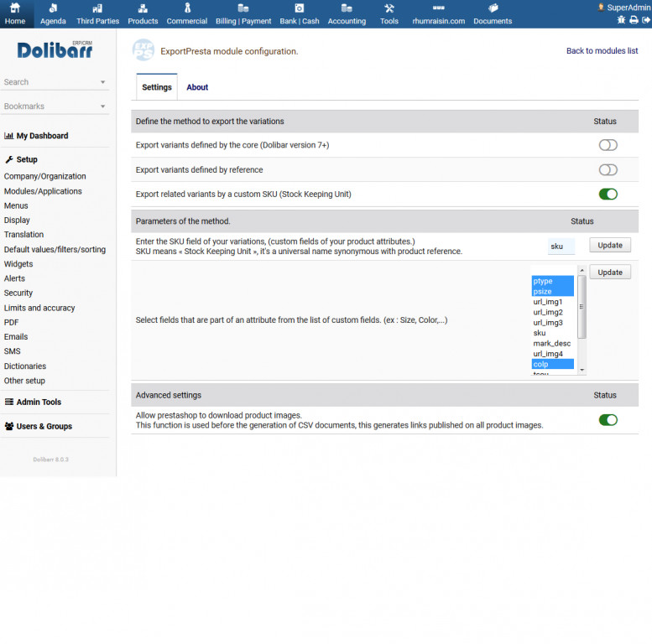This screenshot has height=644, width=652.
Task: Open Default values/filters/sorting link
Action: (x=55, y=249)
